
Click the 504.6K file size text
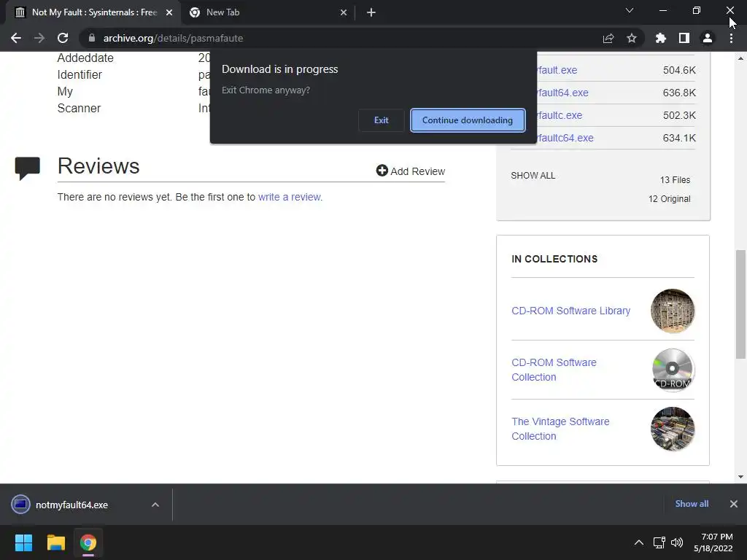click(679, 70)
